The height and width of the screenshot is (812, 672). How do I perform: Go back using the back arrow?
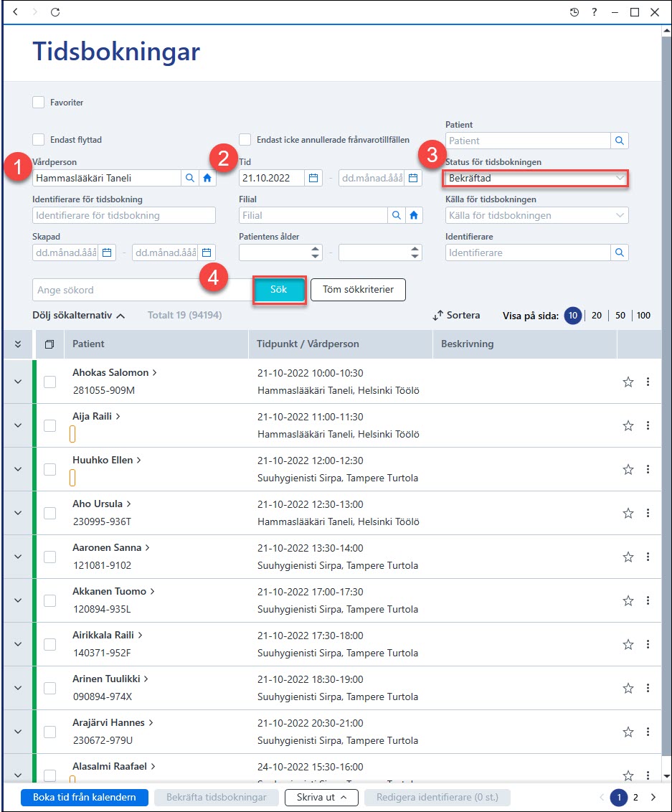[15, 11]
